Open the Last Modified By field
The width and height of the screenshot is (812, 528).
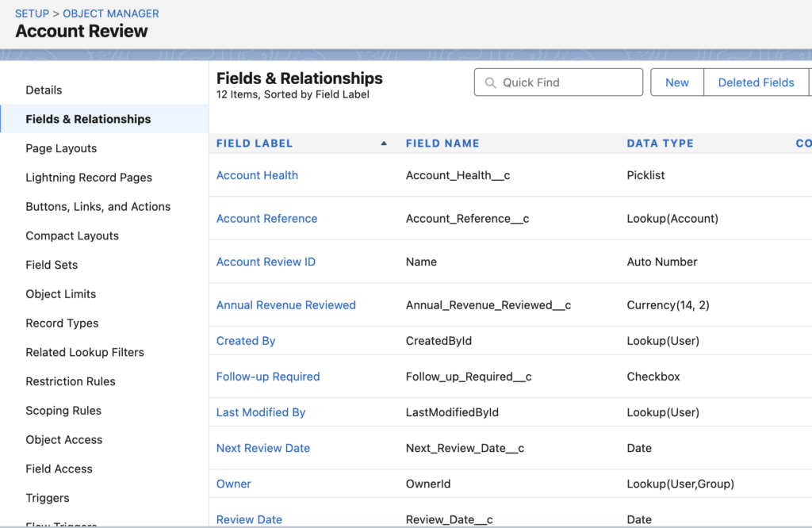pos(260,412)
